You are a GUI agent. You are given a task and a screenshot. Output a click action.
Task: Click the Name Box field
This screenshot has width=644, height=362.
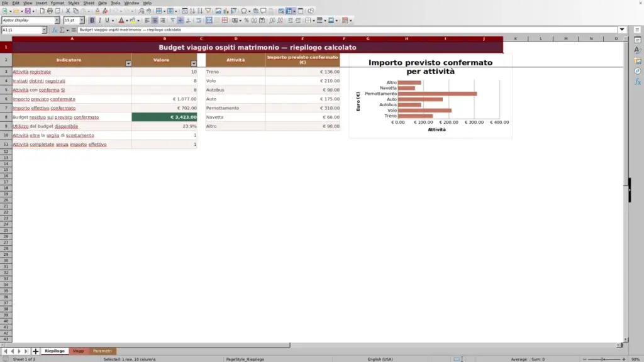(21, 30)
